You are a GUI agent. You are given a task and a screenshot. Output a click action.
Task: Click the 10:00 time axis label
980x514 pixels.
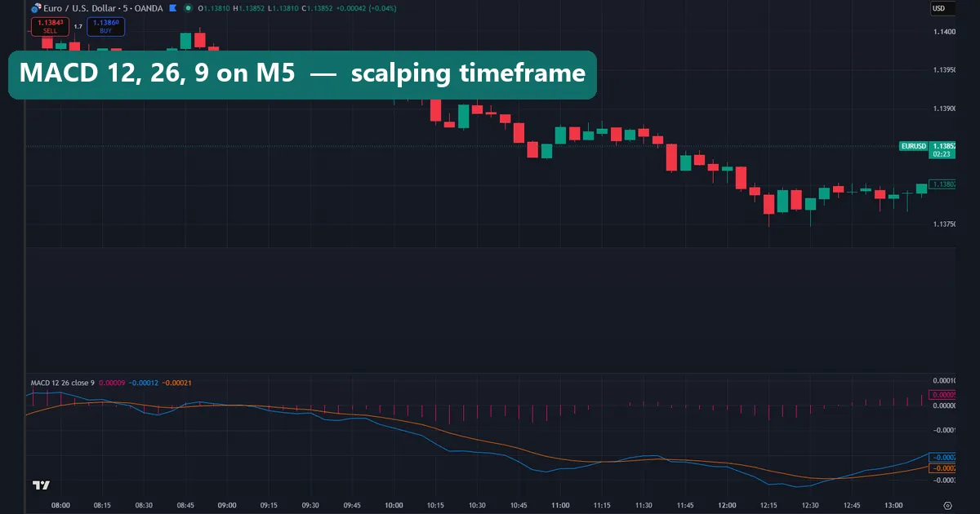[x=394, y=505]
